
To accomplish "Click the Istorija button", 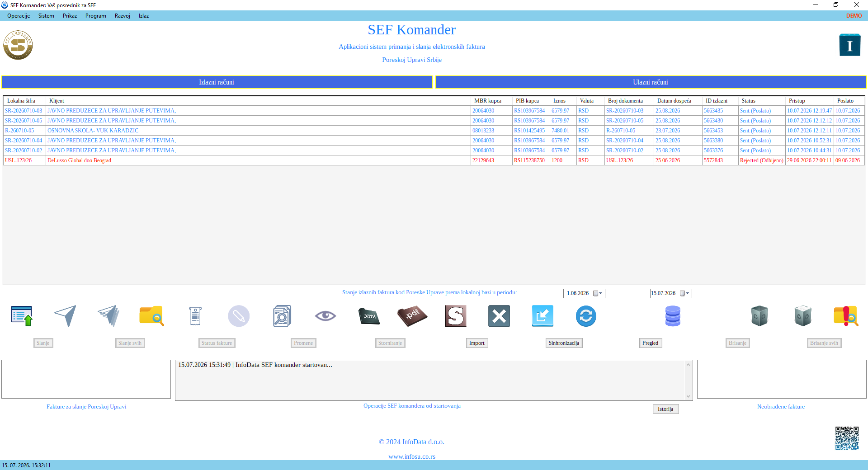I will [x=665, y=409].
